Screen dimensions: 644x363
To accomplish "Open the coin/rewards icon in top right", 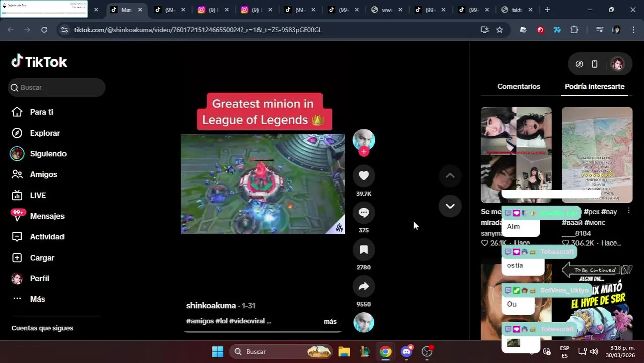I will pos(579,64).
